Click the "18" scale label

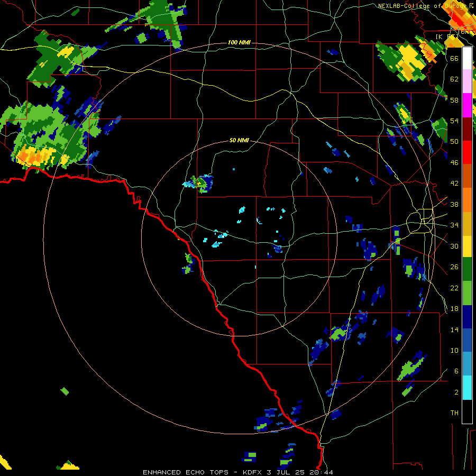click(x=454, y=309)
